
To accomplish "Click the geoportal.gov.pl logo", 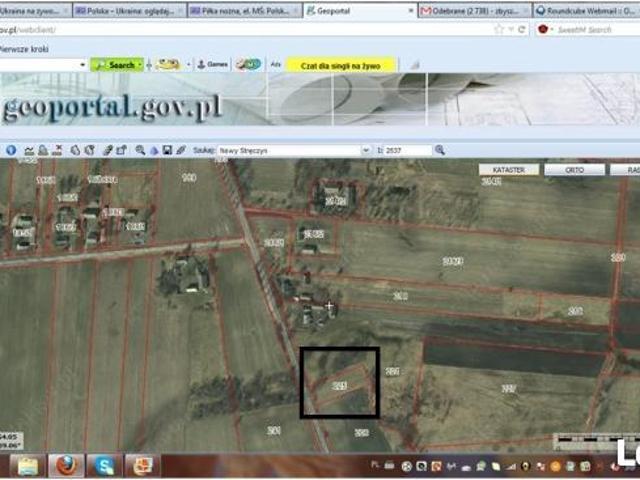I will pyautogui.click(x=112, y=108).
